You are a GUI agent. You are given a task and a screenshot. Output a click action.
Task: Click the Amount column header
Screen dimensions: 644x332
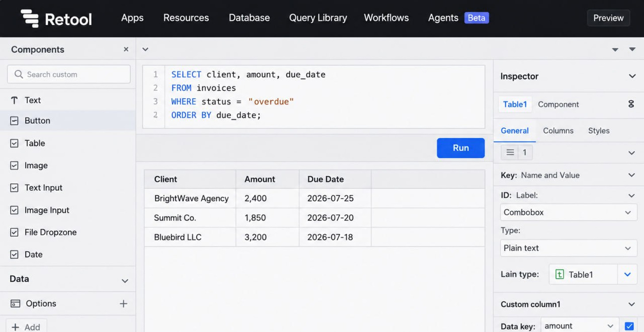[267, 179]
